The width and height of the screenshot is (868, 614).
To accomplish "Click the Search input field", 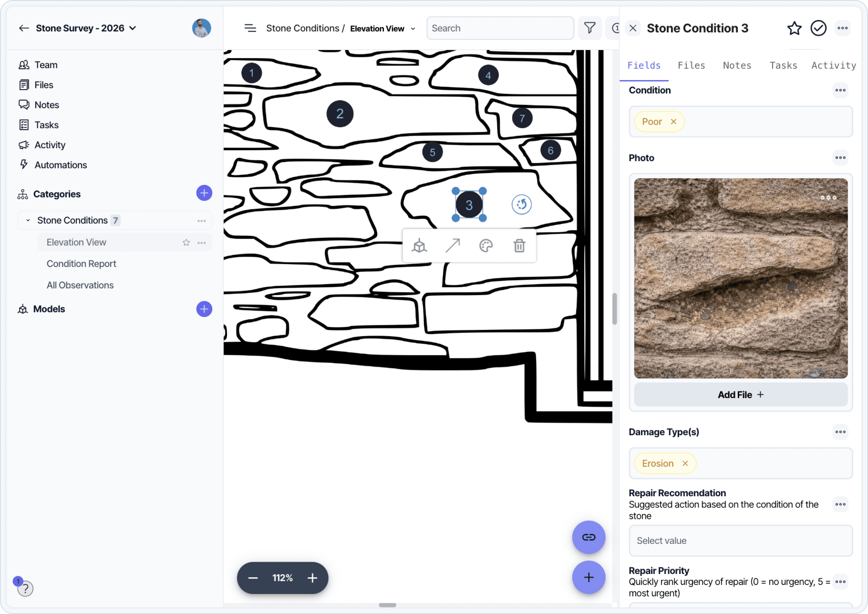I will pyautogui.click(x=500, y=28).
